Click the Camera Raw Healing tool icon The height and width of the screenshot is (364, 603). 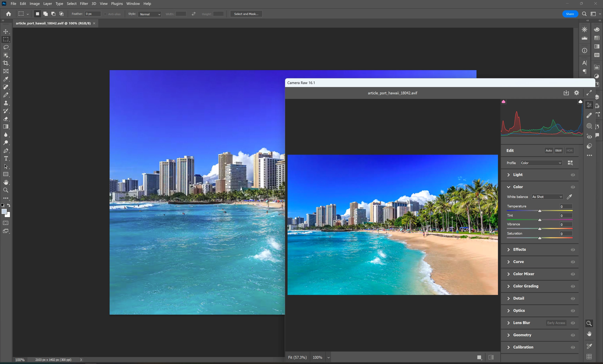(589, 115)
